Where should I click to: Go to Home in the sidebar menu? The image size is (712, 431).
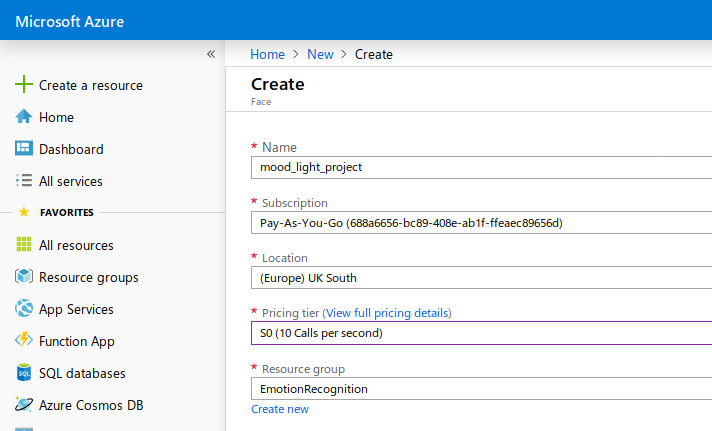(56, 117)
